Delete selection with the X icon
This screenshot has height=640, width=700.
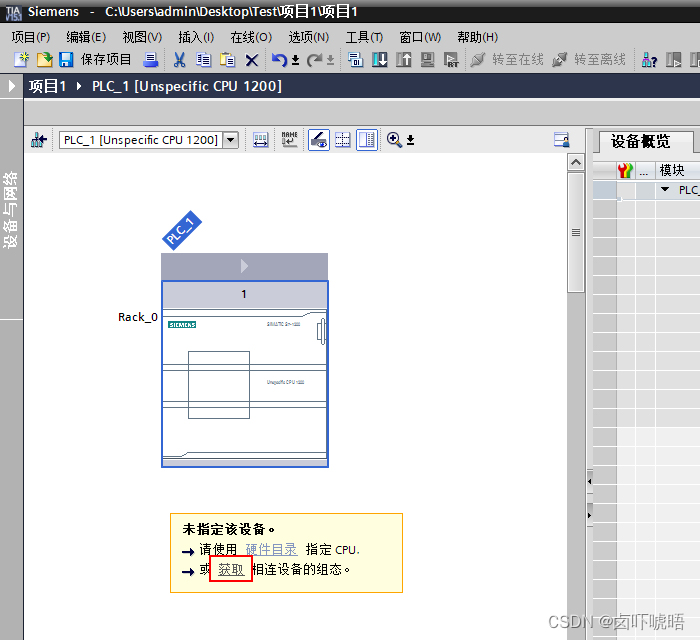(x=252, y=60)
